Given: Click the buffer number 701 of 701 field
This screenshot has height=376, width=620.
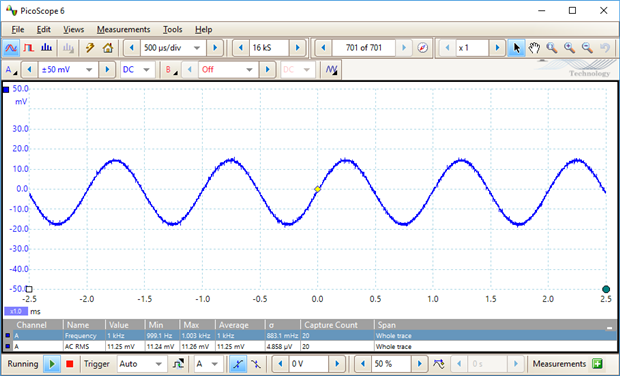Looking at the screenshot, I should (x=364, y=48).
